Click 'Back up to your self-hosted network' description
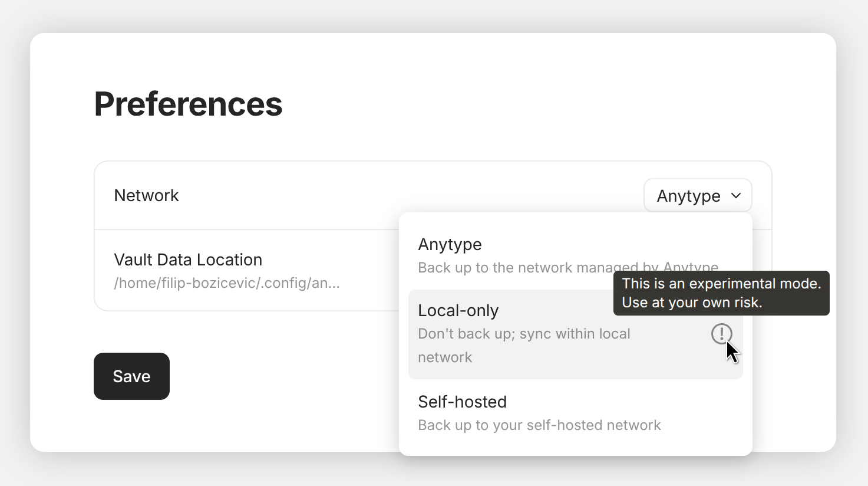The height and width of the screenshot is (486, 868). pos(539,425)
